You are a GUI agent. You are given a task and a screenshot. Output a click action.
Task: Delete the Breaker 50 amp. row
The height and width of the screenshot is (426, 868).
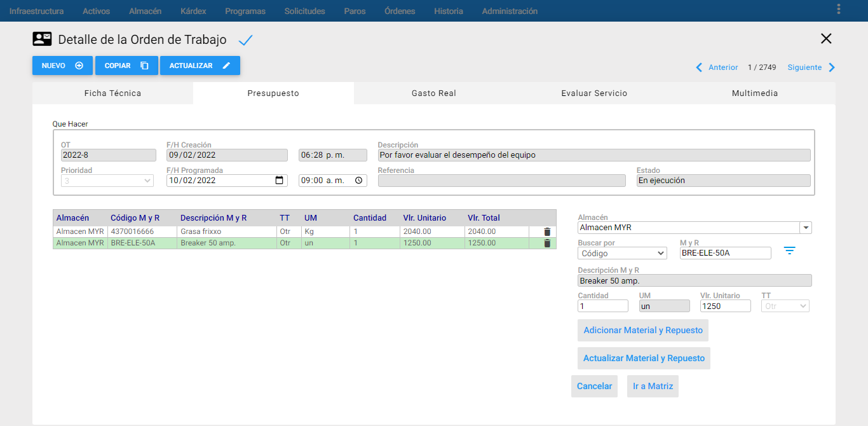click(547, 243)
